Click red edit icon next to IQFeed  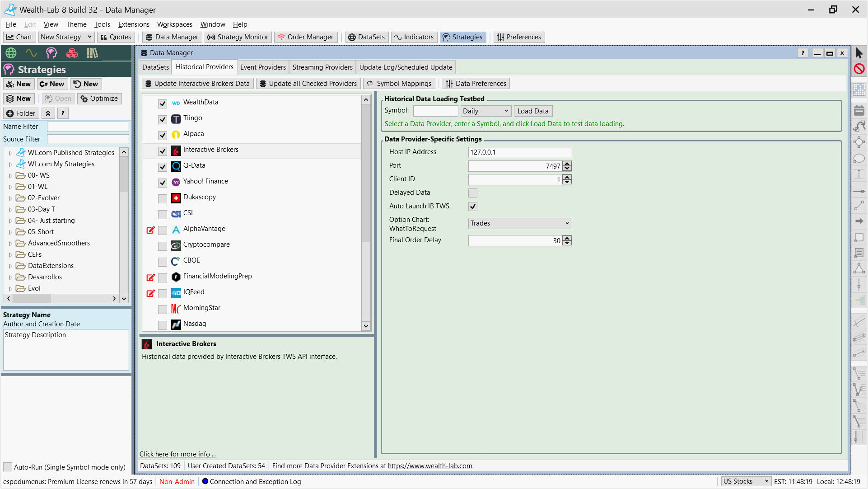[151, 293]
